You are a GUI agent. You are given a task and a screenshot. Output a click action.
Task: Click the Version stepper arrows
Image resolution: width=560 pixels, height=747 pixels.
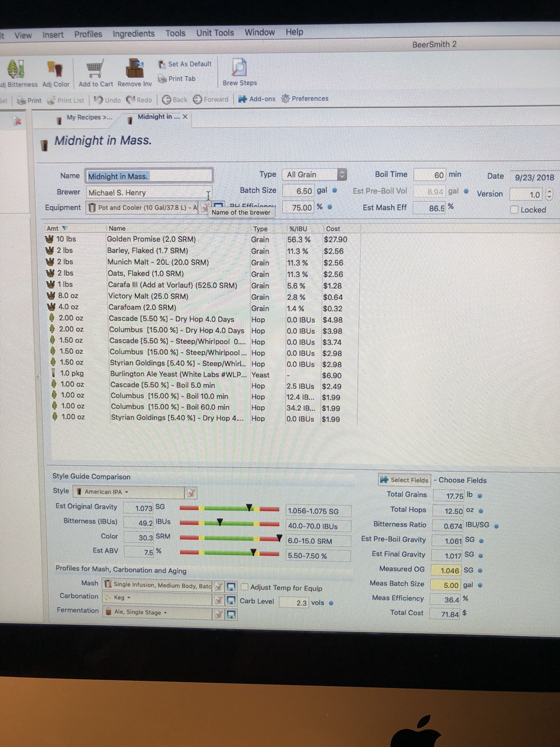[x=549, y=194]
